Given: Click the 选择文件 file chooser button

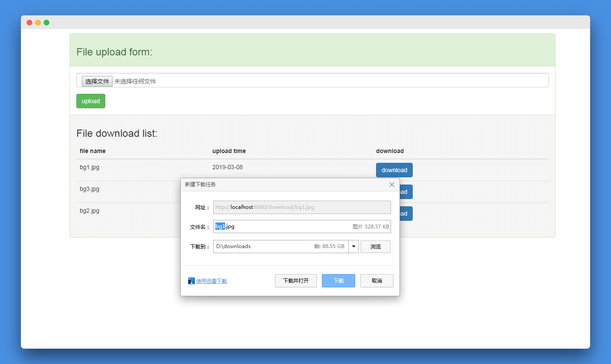Looking at the screenshot, I should tap(97, 81).
